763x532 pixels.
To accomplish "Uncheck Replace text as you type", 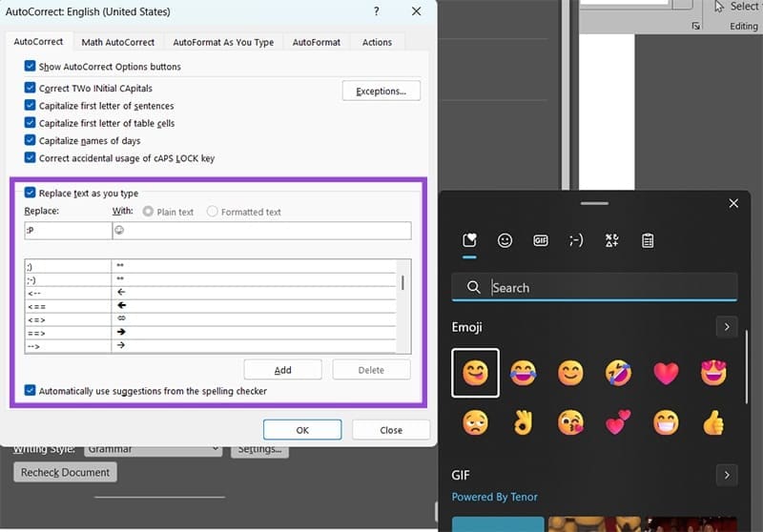I will (x=31, y=193).
